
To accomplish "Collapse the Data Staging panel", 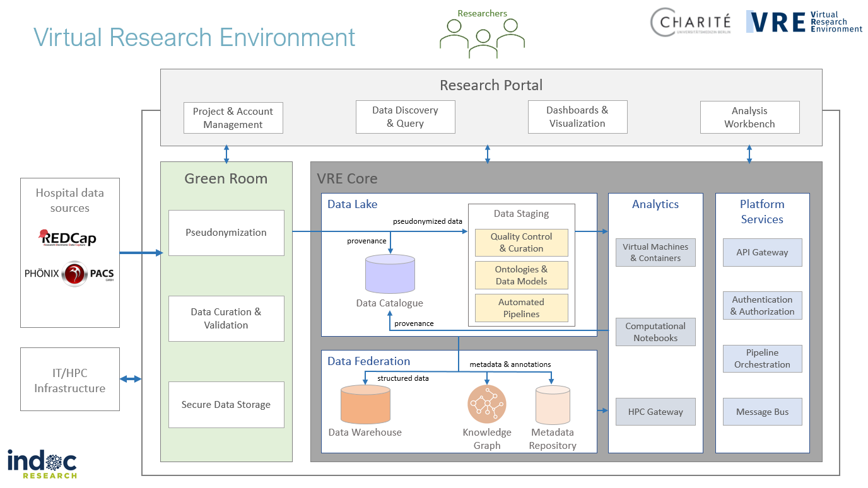I will pyautogui.click(x=521, y=213).
